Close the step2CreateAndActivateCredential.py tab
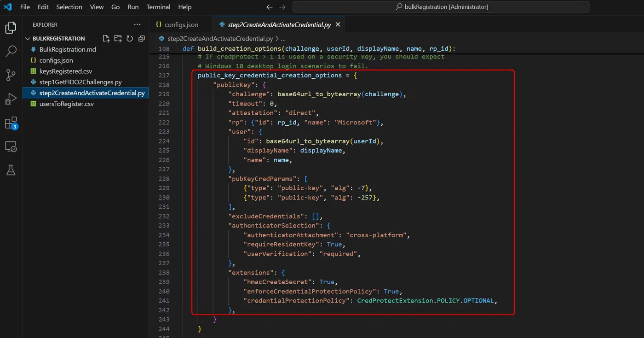This screenshot has width=644, height=338. coord(338,25)
